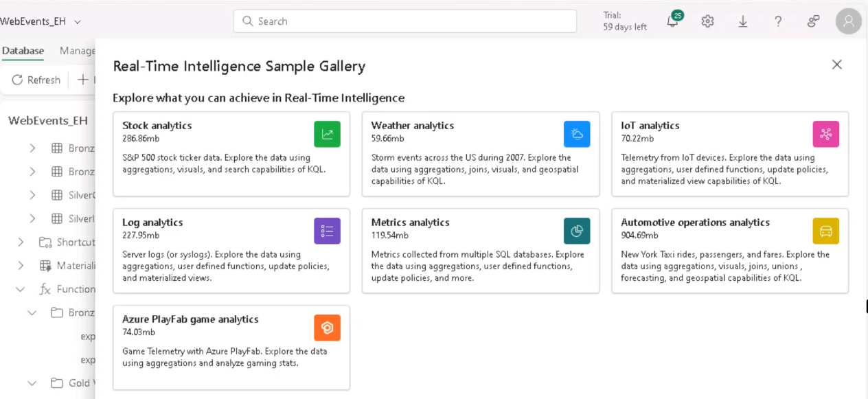Screen dimensions: 868x399
Task: Click the teal Metrics analytics pie icon
Action: click(577, 231)
